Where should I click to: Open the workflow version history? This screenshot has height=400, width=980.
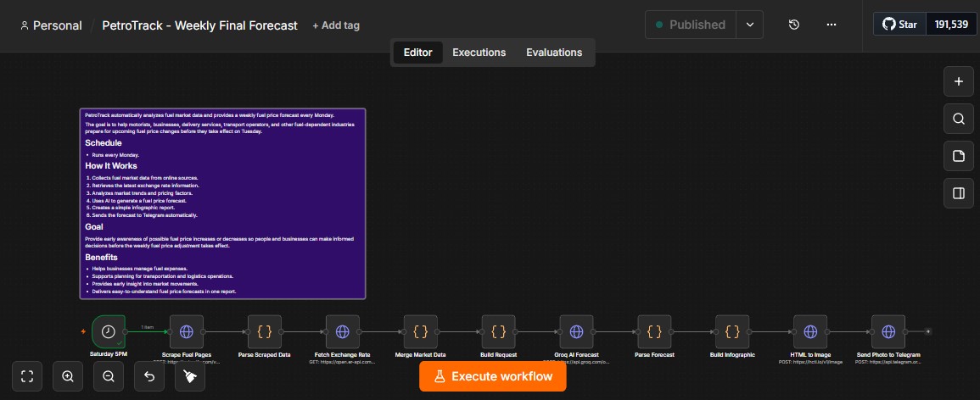pyautogui.click(x=793, y=25)
